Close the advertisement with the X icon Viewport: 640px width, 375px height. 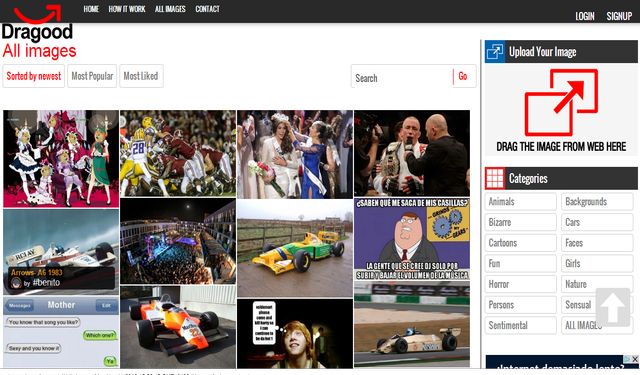635,359
